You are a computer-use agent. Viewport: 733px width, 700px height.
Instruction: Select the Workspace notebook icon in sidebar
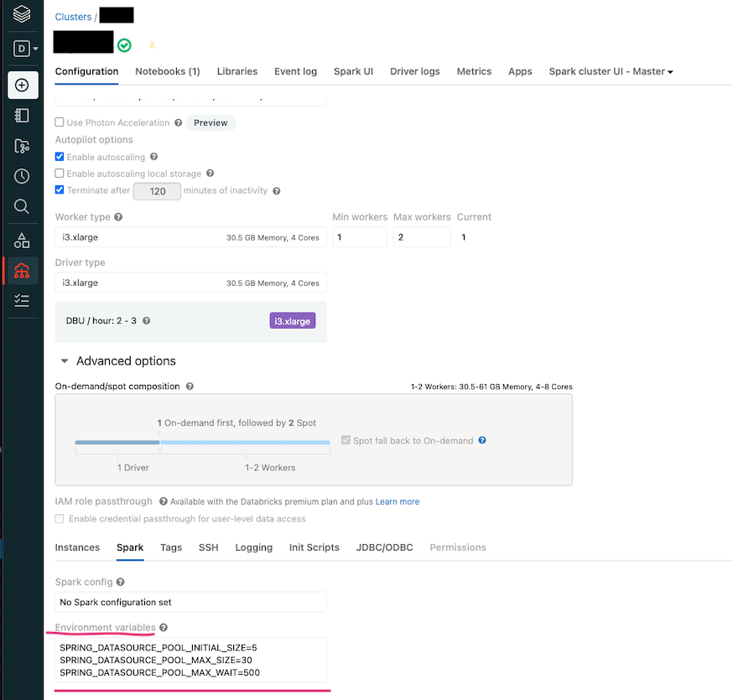pyautogui.click(x=23, y=115)
